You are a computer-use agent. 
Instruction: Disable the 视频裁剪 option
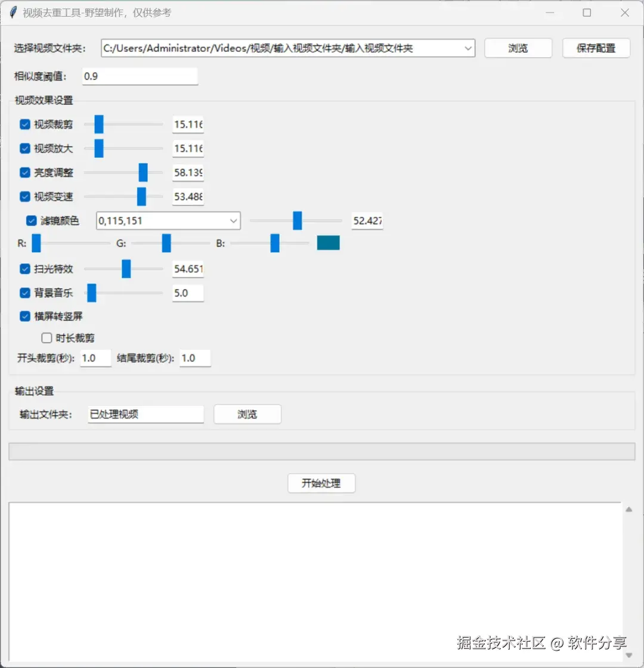pos(24,125)
